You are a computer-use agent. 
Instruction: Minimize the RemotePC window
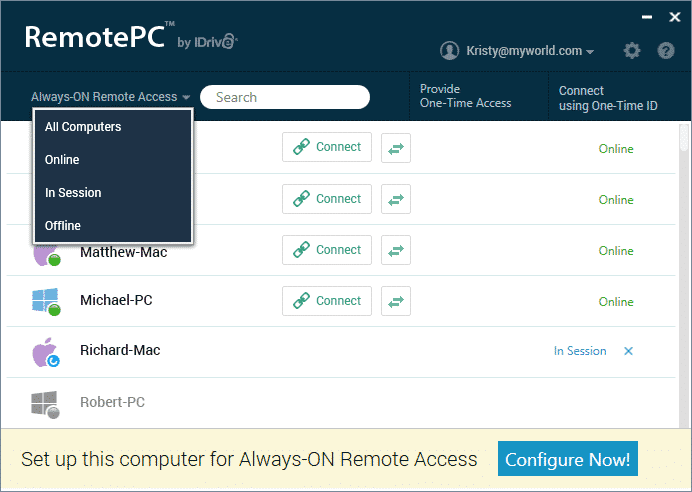[647, 17]
